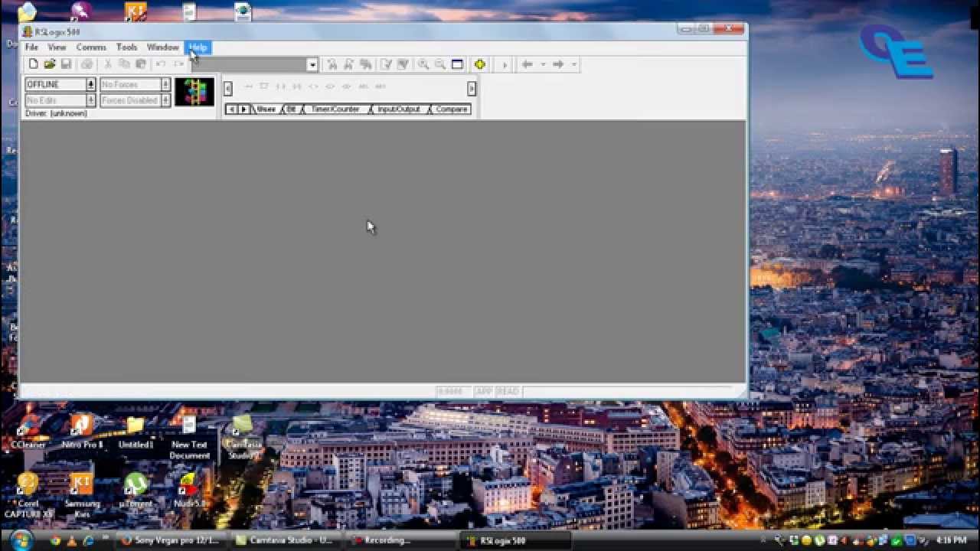Switch to the User instruction tab

click(x=266, y=109)
